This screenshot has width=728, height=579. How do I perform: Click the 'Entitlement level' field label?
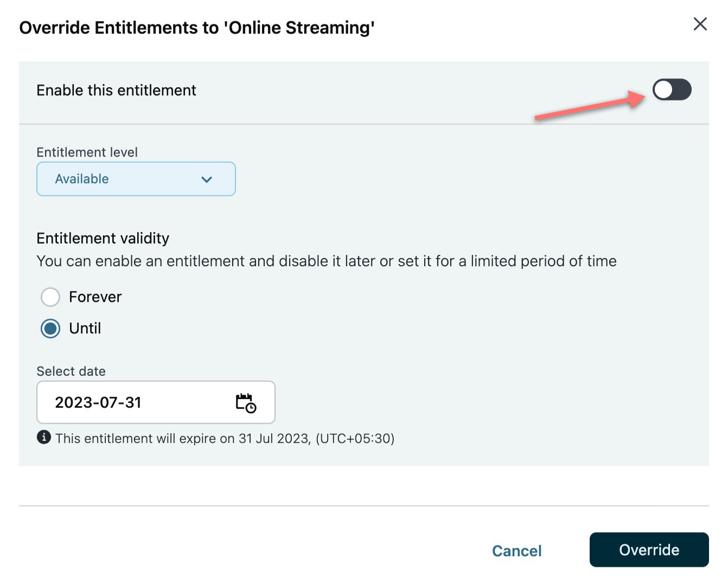(87, 152)
